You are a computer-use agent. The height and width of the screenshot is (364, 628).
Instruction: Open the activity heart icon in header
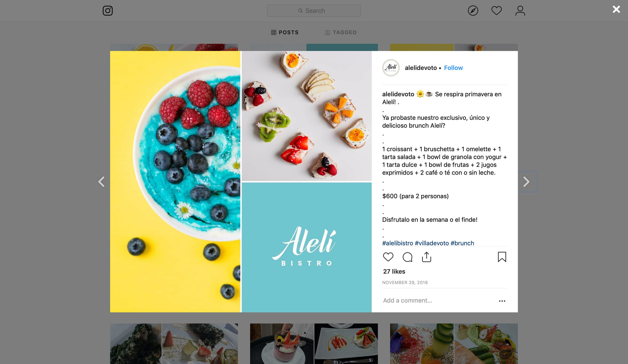tap(496, 11)
